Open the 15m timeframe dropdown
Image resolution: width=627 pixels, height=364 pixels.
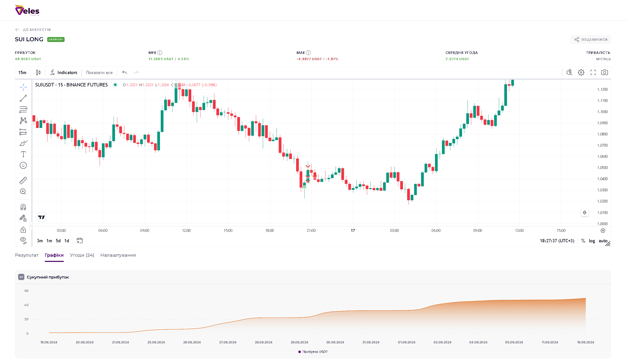coord(22,72)
